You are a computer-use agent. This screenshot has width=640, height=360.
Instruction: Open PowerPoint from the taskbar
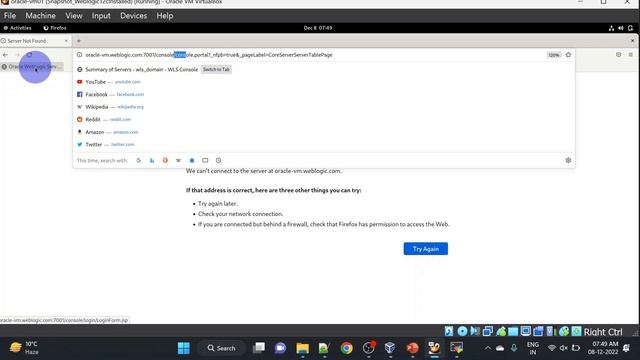point(412,348)
